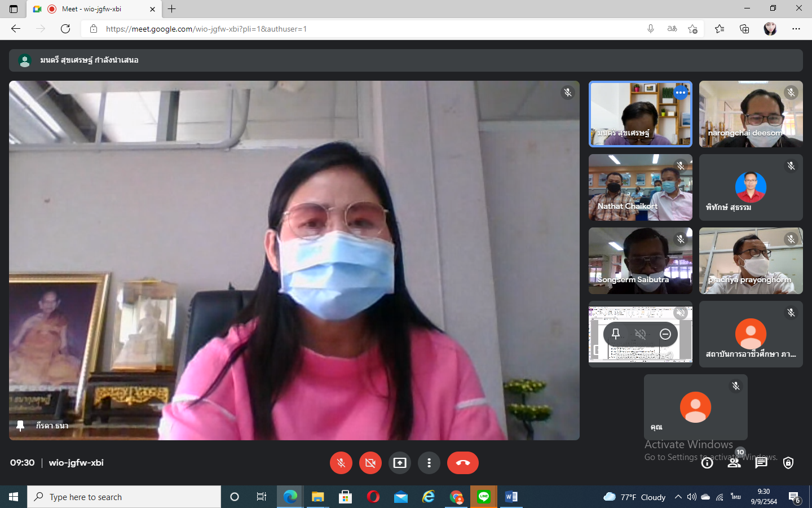Screen dimensions: 812x508
Task: Click the Present now screen share button
Action: (x=400, y=463)
